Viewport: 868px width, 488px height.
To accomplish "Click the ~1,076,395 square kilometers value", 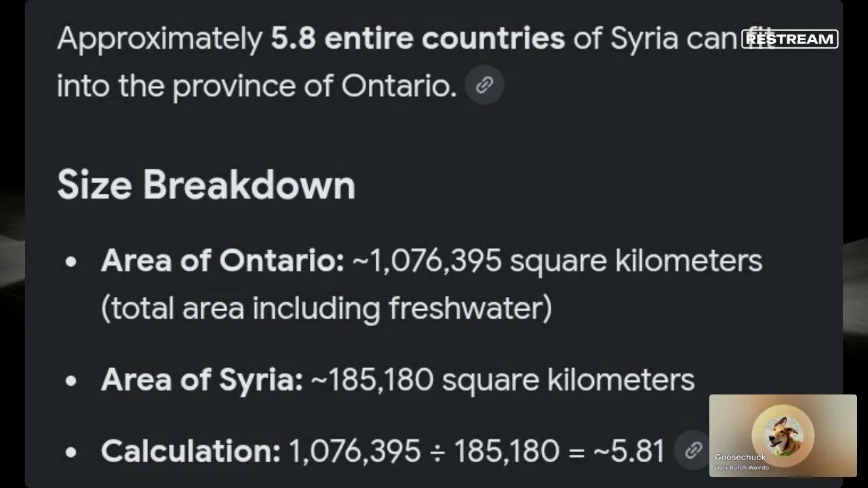I will 557,262.
